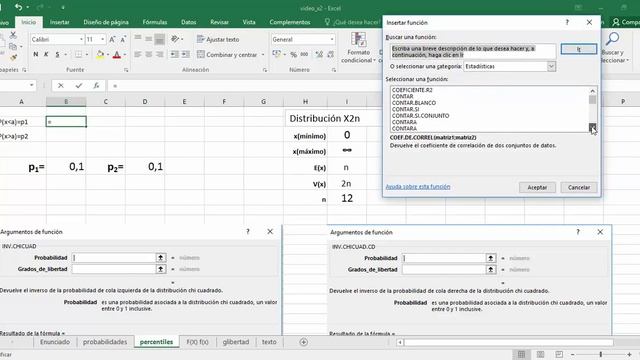
Task: Switch to Normal view in status bar
Action: [x=522, y=354]
